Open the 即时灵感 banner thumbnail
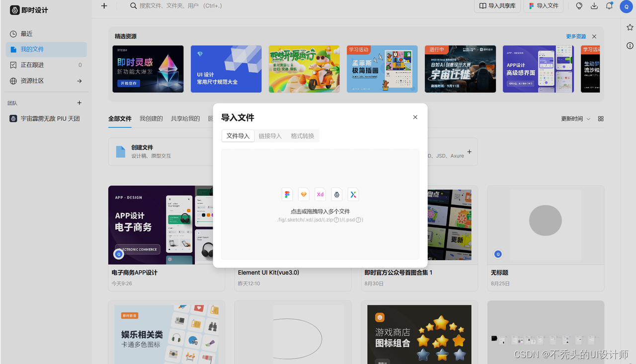Screen dimensions: 636x364 148,69
